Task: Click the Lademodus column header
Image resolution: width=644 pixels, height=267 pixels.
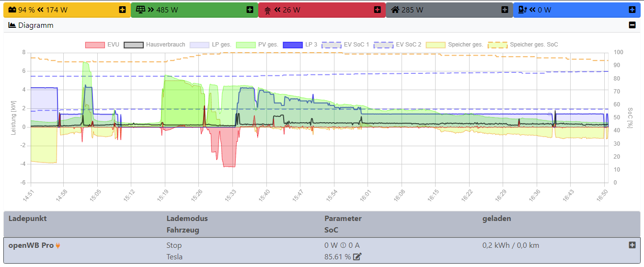Action: (187, 219)
